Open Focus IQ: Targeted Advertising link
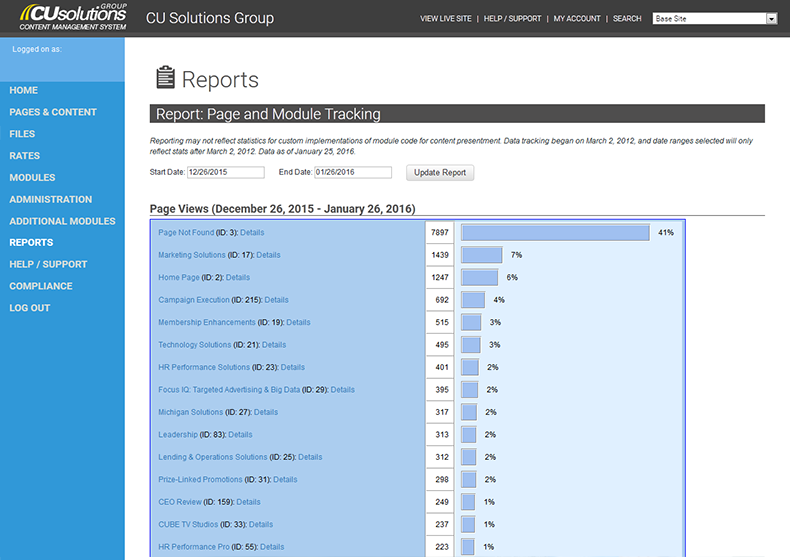The image size is (790, 560). pyautogui.click(x=229, y=390)
